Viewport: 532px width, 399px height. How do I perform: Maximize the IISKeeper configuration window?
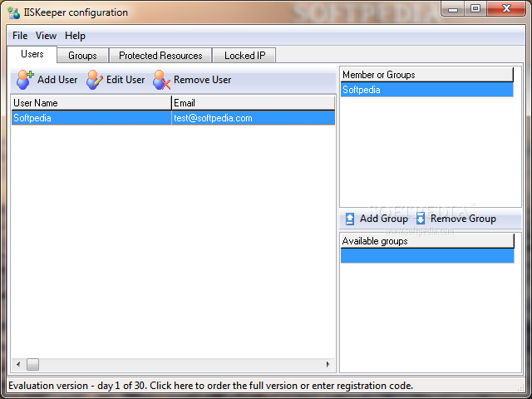pyautogui.click(x=475, y=9)
